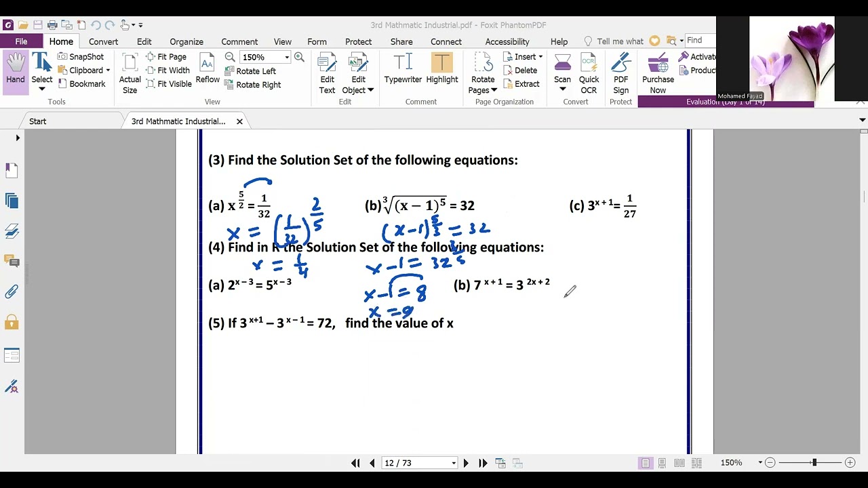Click the Bookmark tool
Viewport: 868px width, 488px height.
pos(81,84)
